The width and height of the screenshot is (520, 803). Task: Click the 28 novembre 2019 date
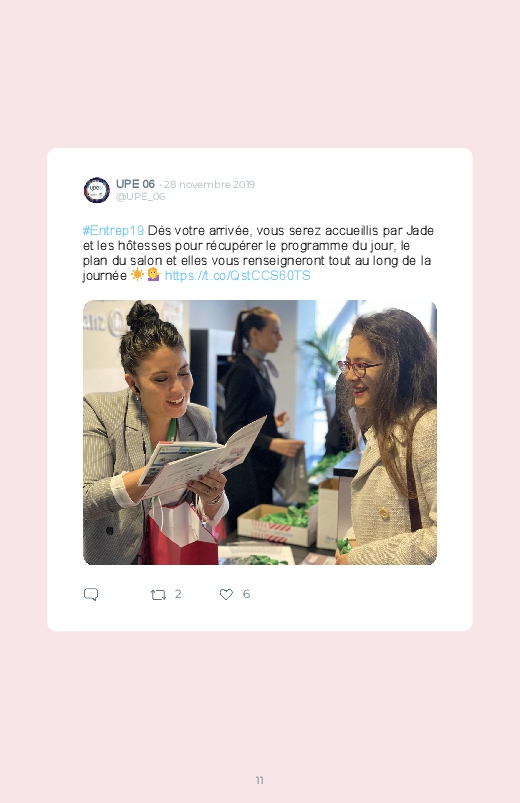(x=209, y=184)
